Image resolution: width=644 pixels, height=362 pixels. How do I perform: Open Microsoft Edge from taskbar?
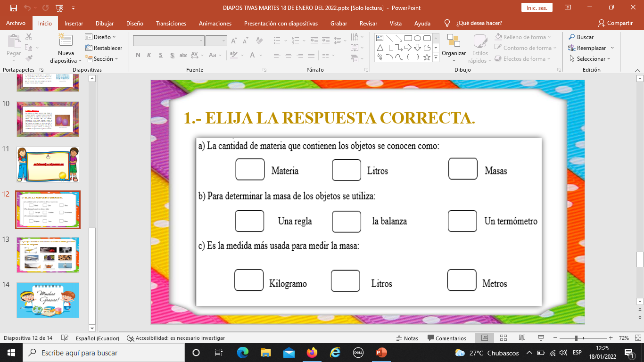(243, 353)
